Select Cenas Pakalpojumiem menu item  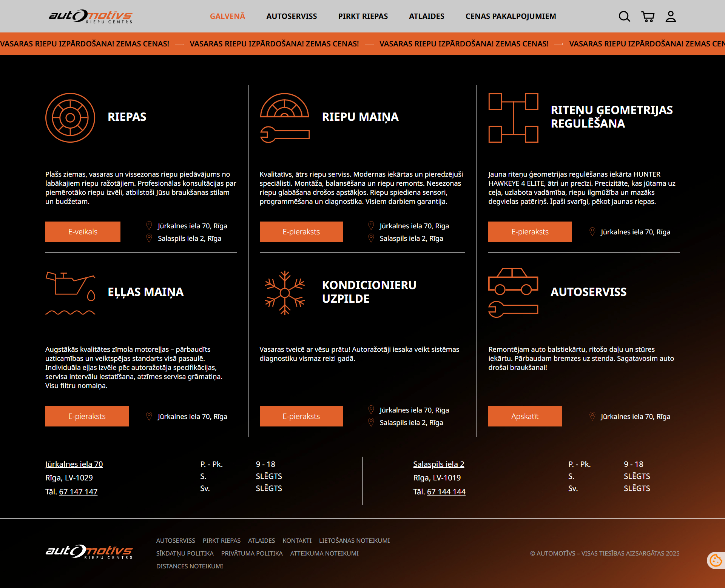[511, 16]
